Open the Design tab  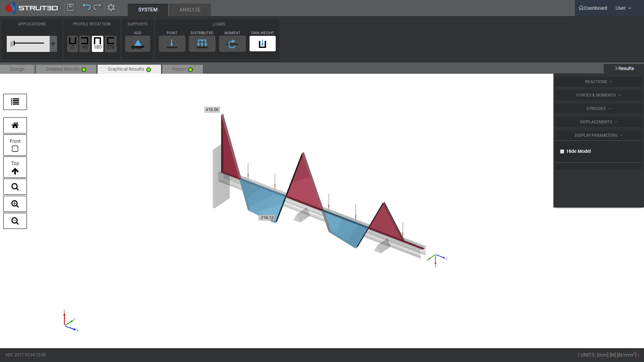click(x=17, y=69)
